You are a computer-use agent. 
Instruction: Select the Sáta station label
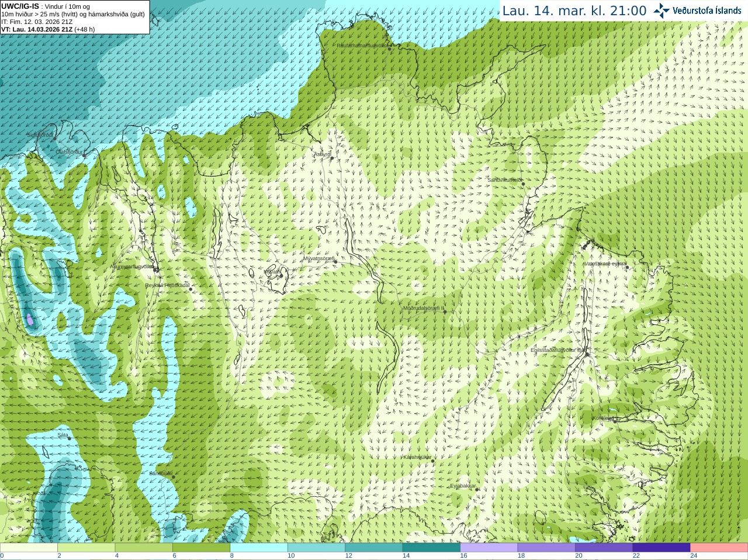63,435
